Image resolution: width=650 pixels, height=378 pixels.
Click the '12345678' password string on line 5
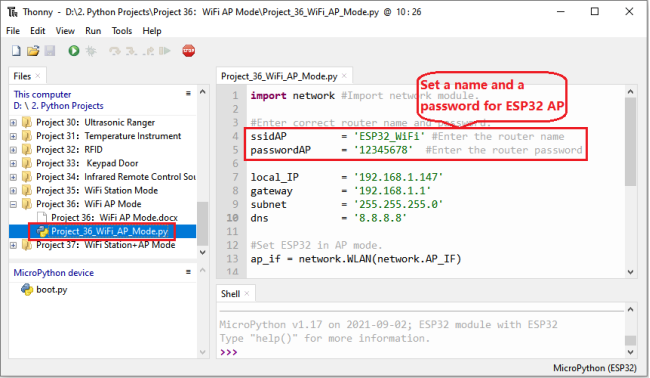[383, 150]
